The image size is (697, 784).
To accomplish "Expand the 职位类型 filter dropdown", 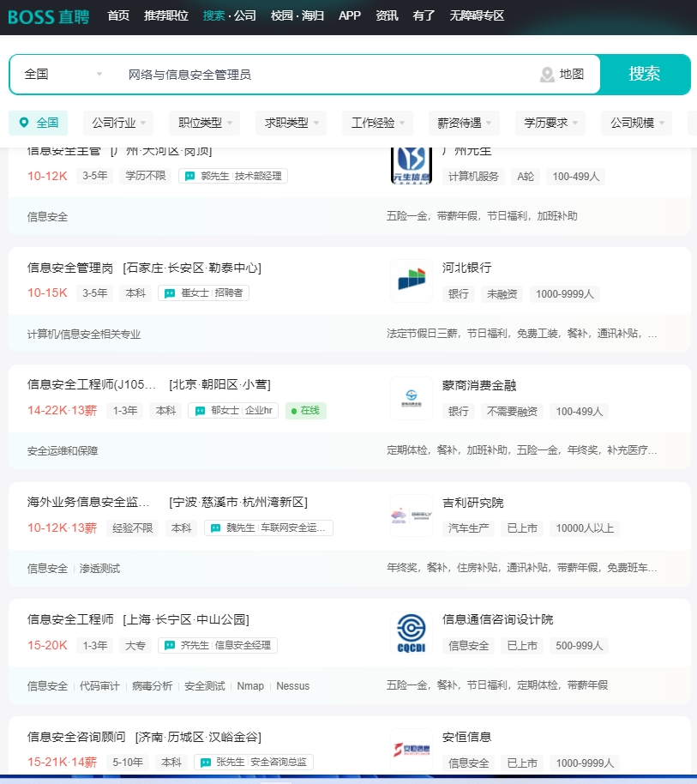I will [x=205, y=123].
